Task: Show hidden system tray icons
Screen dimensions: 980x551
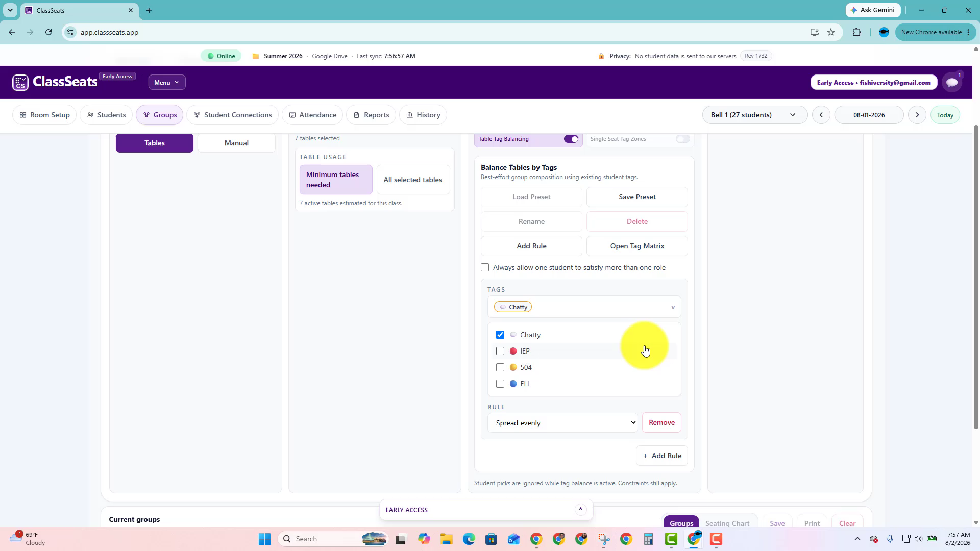Action: pyautogui.click(x=857, y=539)
